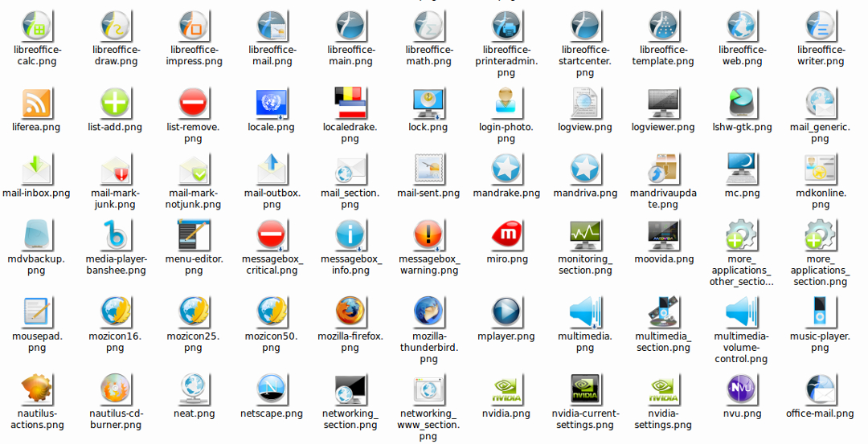Viewport: 868px width, 444px height.
Task: Select the mail-inbox.png envelope icon
Action: [x=36, y=169]
